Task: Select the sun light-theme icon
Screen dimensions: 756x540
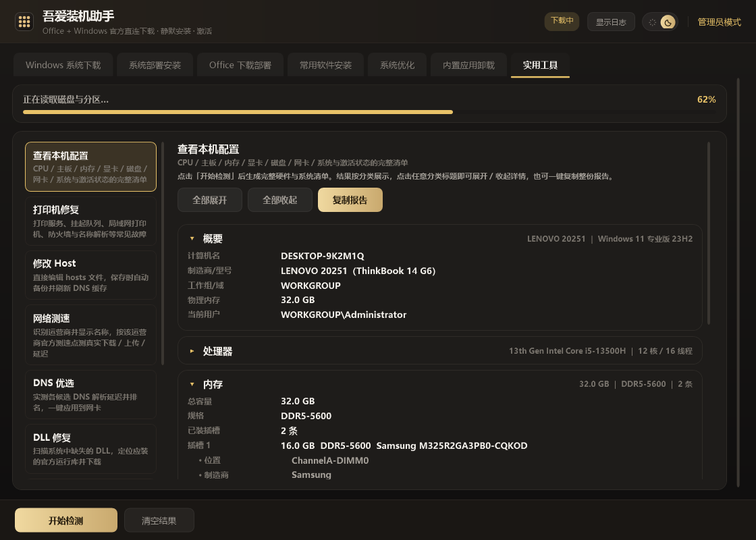Action: (x=652, y=22)
